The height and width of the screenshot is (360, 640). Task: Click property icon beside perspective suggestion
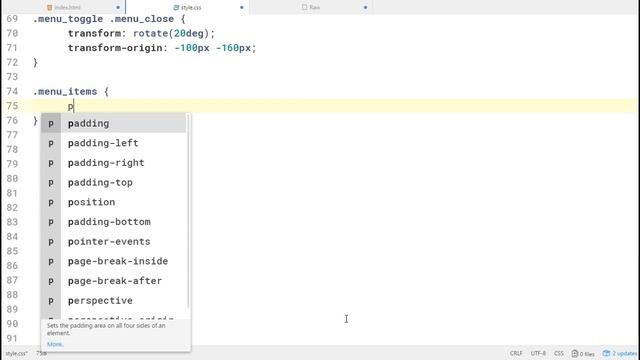(x=51, y=301)
